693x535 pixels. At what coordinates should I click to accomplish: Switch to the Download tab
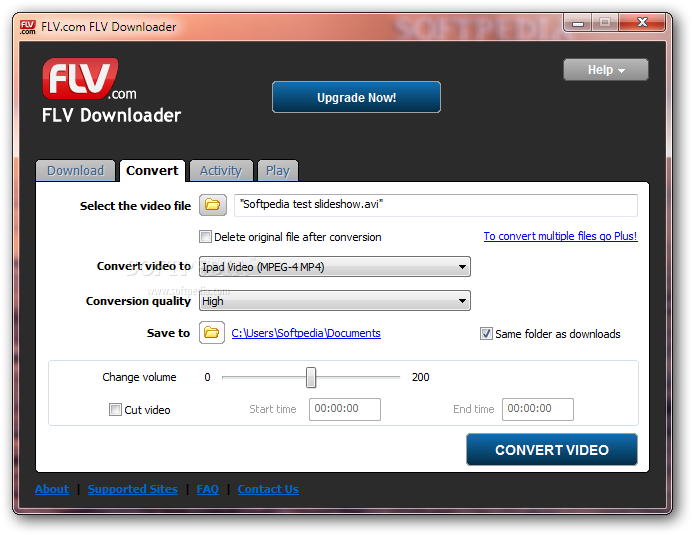click(76, 171)
